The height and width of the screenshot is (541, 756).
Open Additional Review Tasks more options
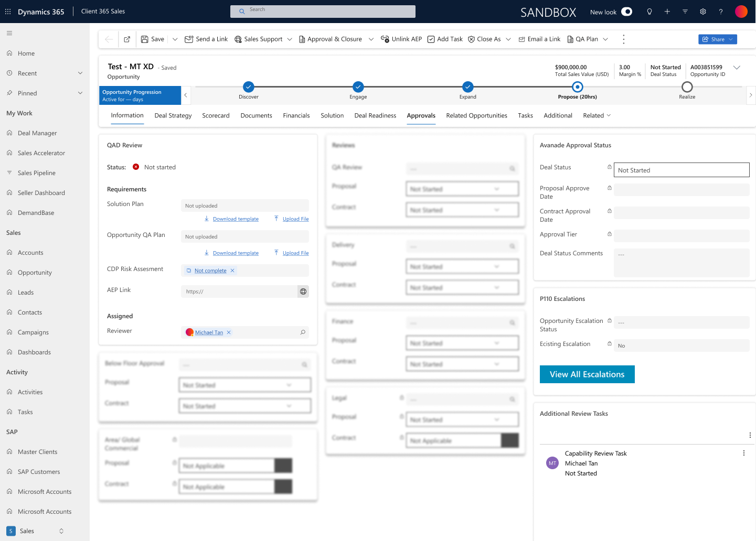(x=750, y=435)
